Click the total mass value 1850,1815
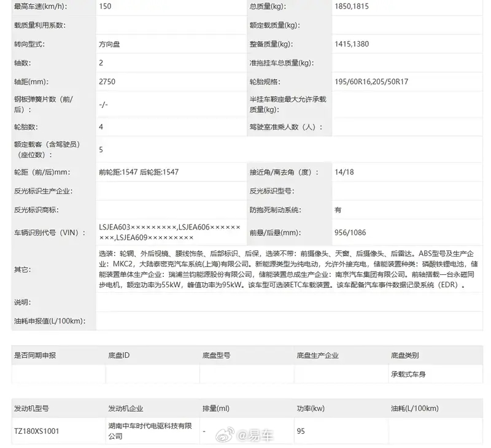 351,6
